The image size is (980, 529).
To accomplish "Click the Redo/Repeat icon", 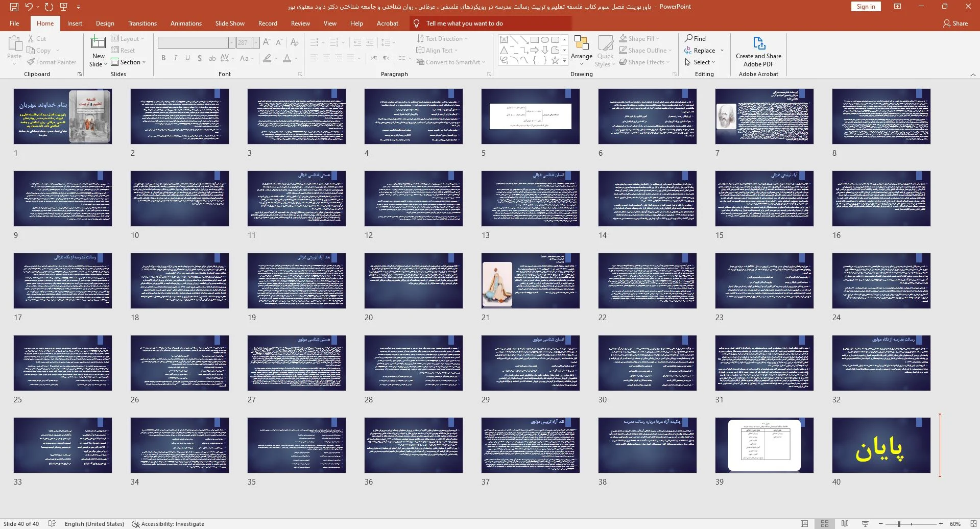I will 49,7.
